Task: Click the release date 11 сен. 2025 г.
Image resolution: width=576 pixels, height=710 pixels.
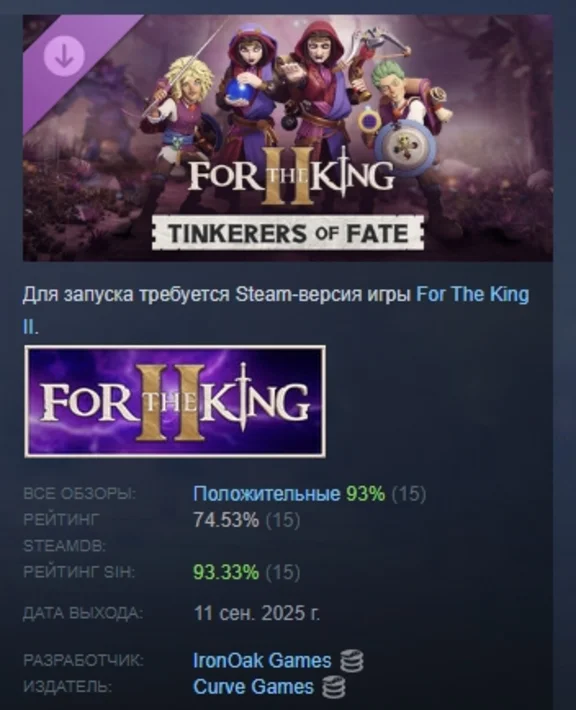Action: 257,613
